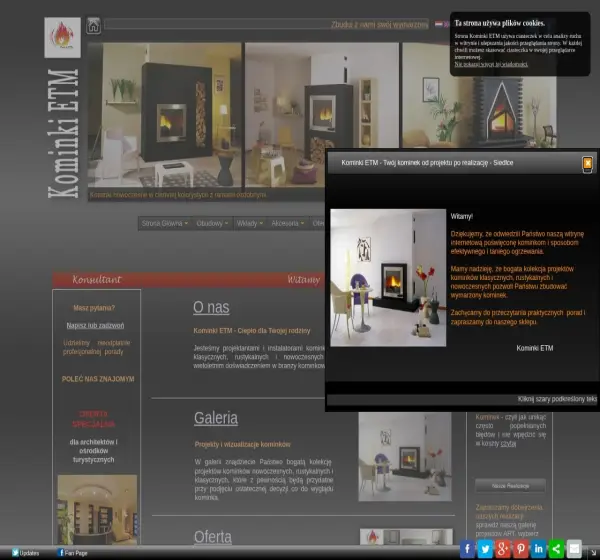Screen dimensions: 600x560
Task: Close the welcome popup with the orange X
Action: click(x=587, y=164)
